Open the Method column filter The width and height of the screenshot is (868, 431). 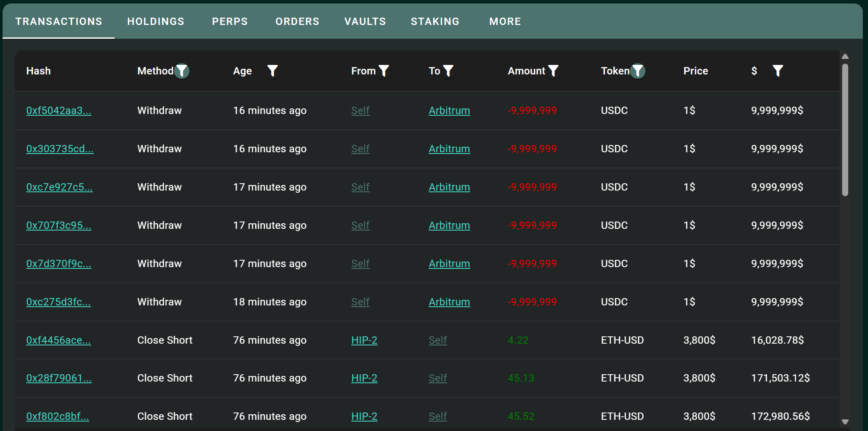point(182,71)
